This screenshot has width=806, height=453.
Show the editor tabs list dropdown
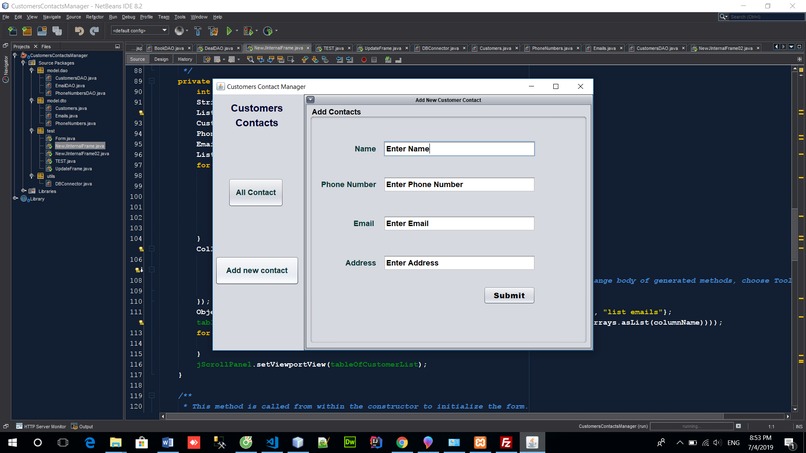[x=791, y=47]
